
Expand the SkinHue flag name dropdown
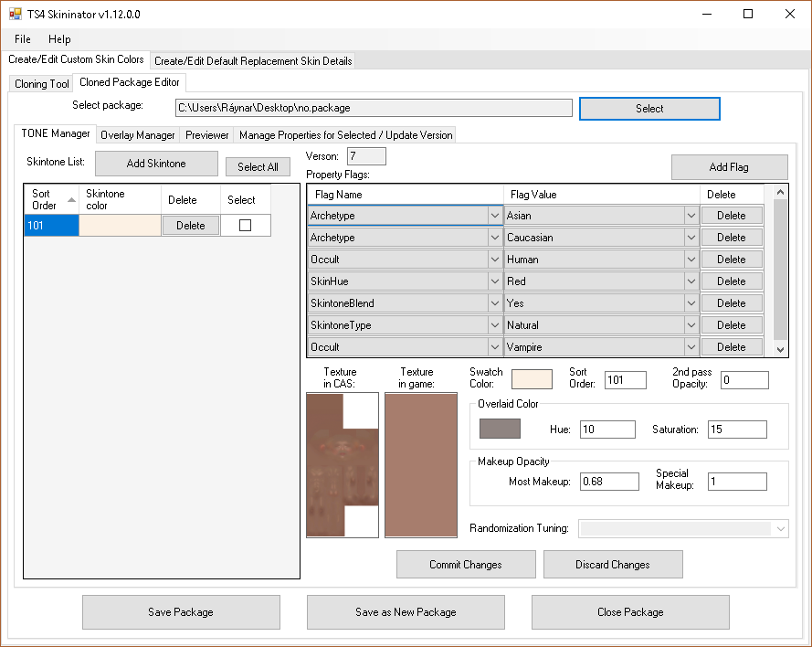click(495, 281)
